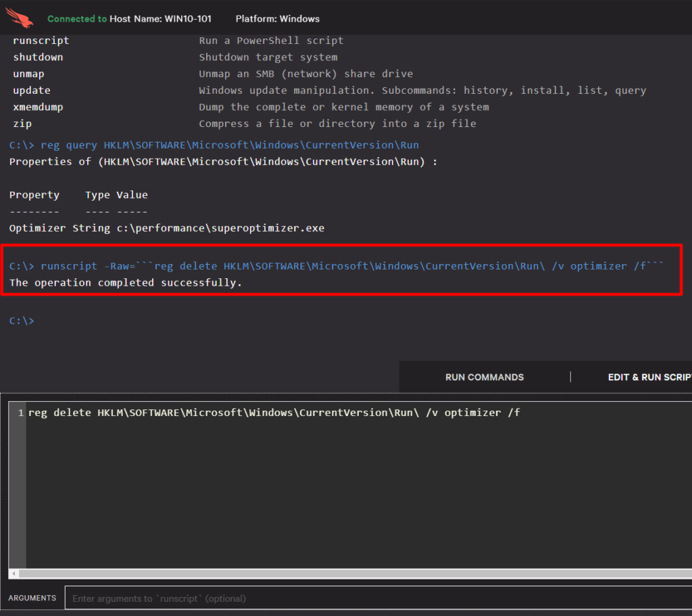Click the 'Property Type Value' header row
Image resolution: width=692 pixels, height=616 pixels.
click(78, 195)
